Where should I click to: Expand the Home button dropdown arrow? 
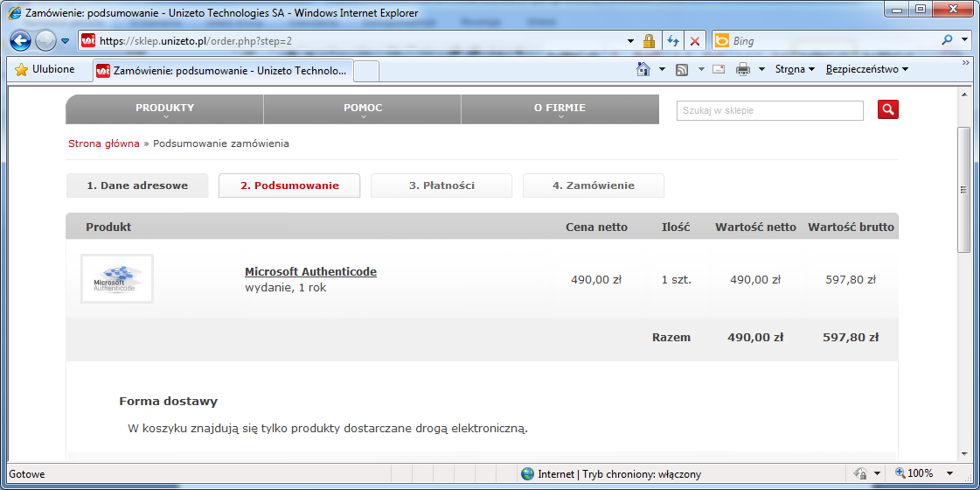[x=662, y=69]
